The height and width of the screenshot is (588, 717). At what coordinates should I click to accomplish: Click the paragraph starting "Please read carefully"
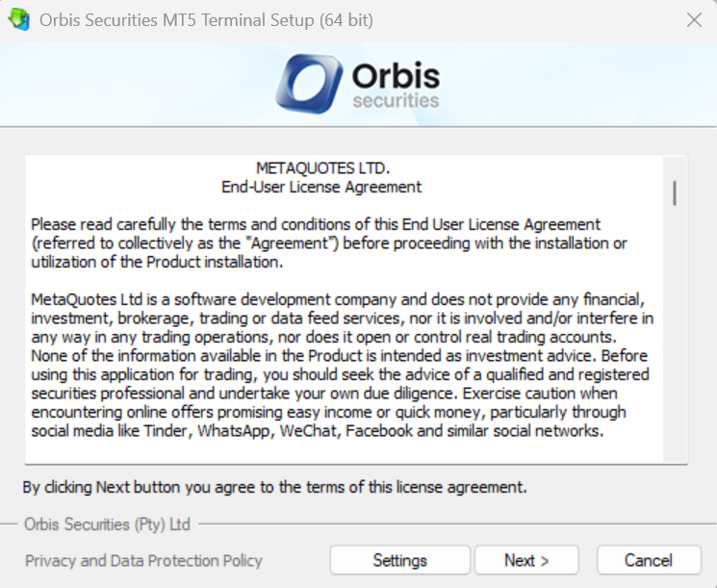tap(327, 243)
